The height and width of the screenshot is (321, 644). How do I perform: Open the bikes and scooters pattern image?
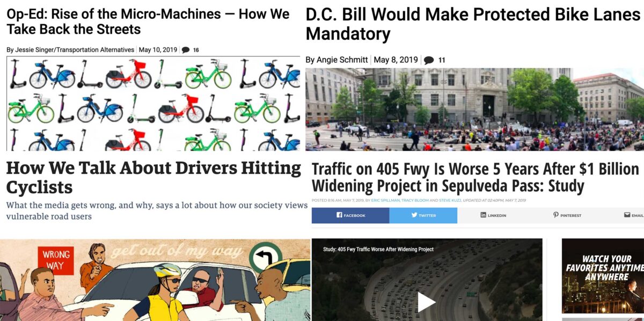(x=153, y=104)
